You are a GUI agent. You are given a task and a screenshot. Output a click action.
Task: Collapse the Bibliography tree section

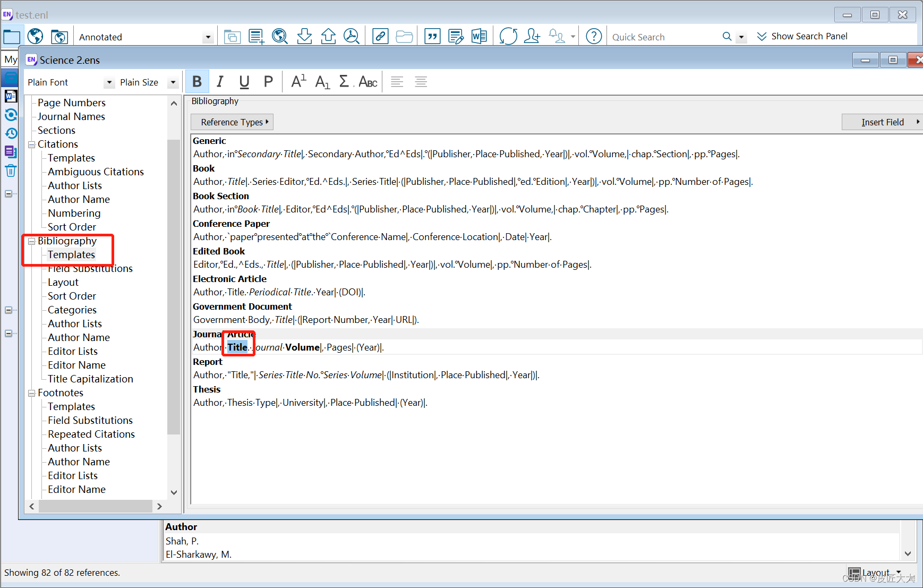(x=31, y=241)
